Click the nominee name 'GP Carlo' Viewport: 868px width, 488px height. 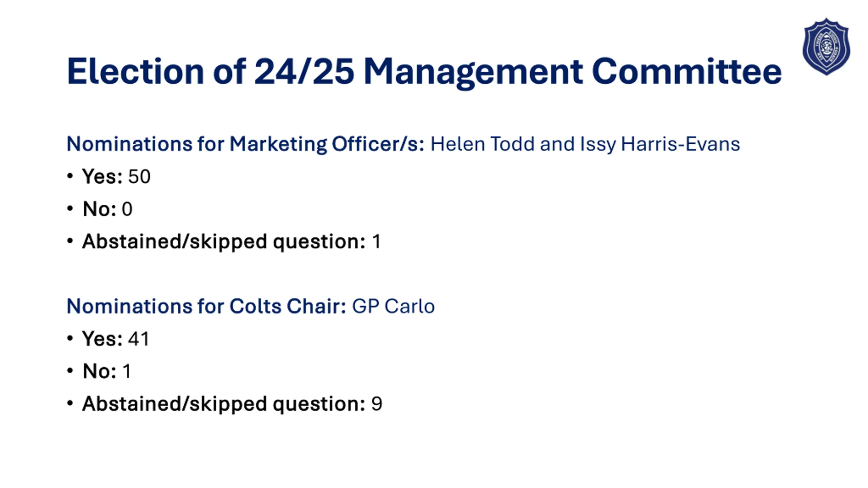point(393,307)
